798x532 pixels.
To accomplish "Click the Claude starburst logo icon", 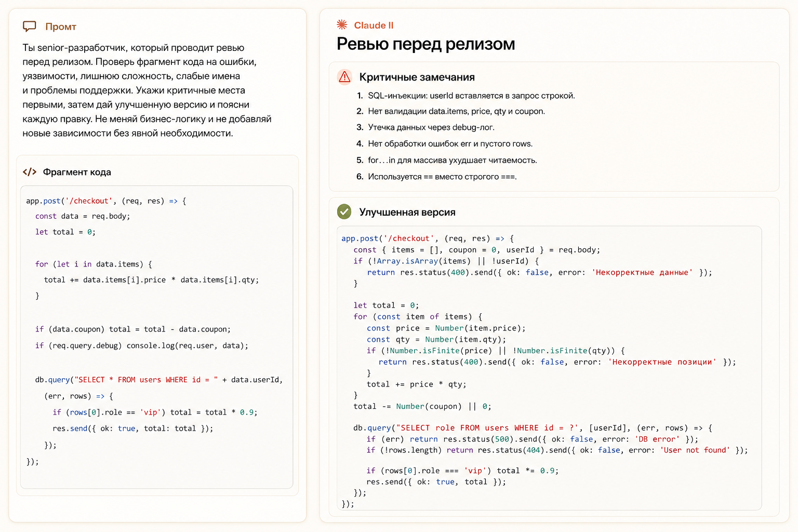I will pyautogui.click(x=342, y=24).
